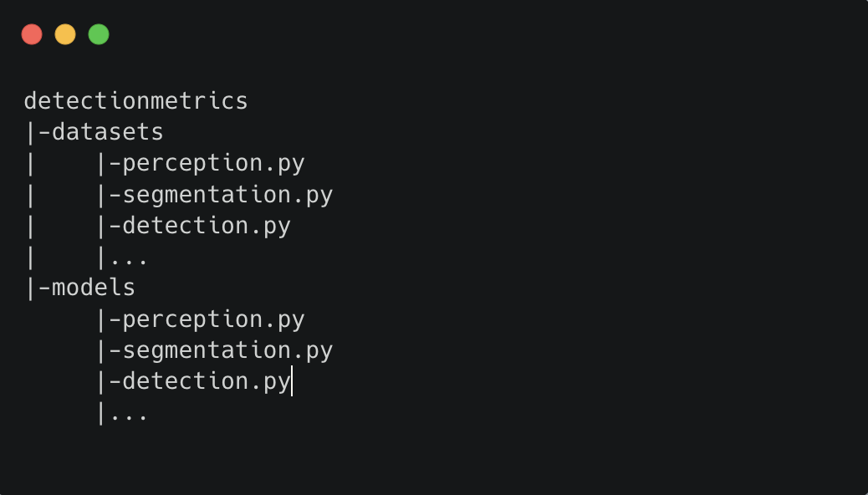The width and height of the screenshot is (868, 495).
Task: Click segmentation.py under the models folder
Action: [x=227, y=351]
